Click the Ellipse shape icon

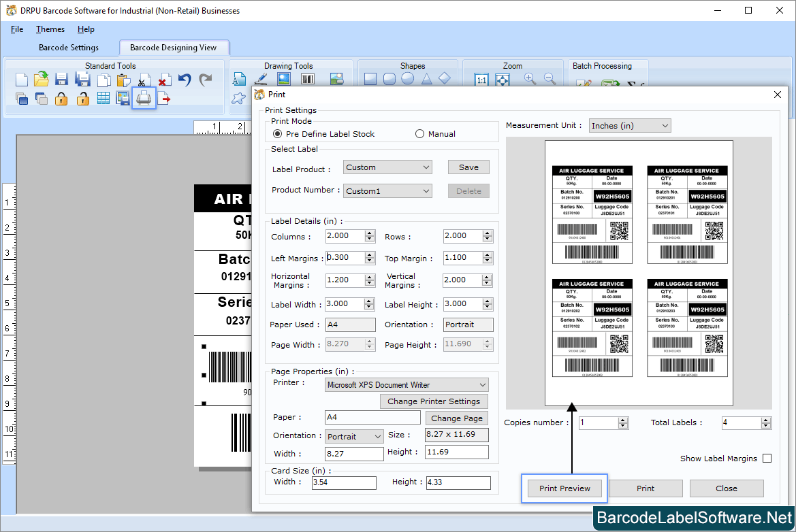point(408,78)
